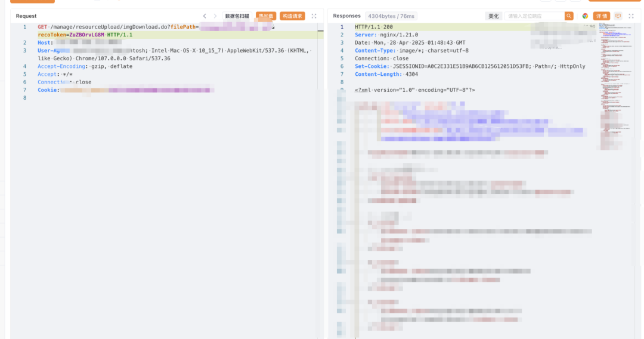Click the Content-Length: 4304 header

[386, 75]
